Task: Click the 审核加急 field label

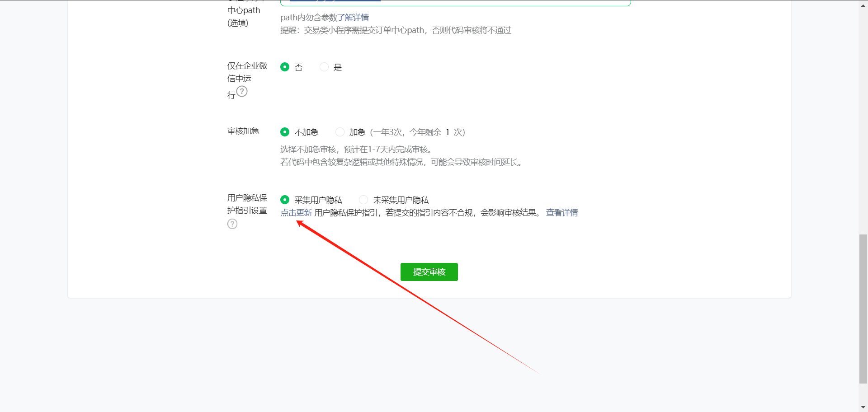Action: coord(243,131)
